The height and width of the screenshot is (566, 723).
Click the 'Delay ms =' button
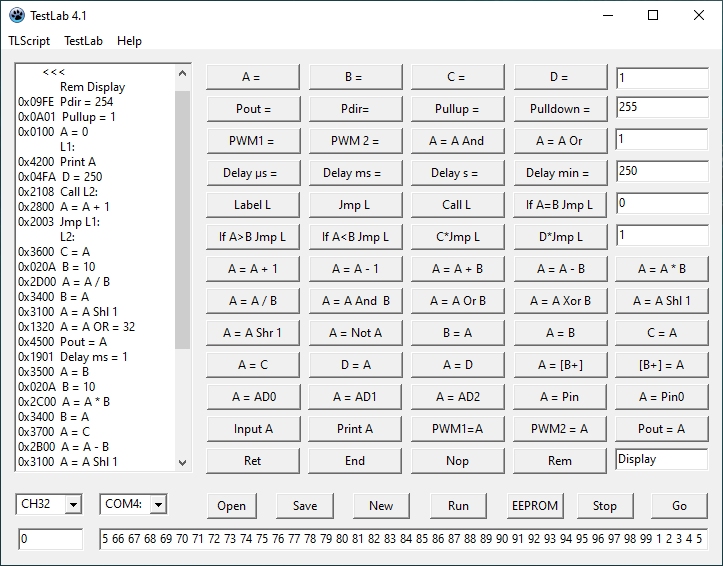click(355, 173)
